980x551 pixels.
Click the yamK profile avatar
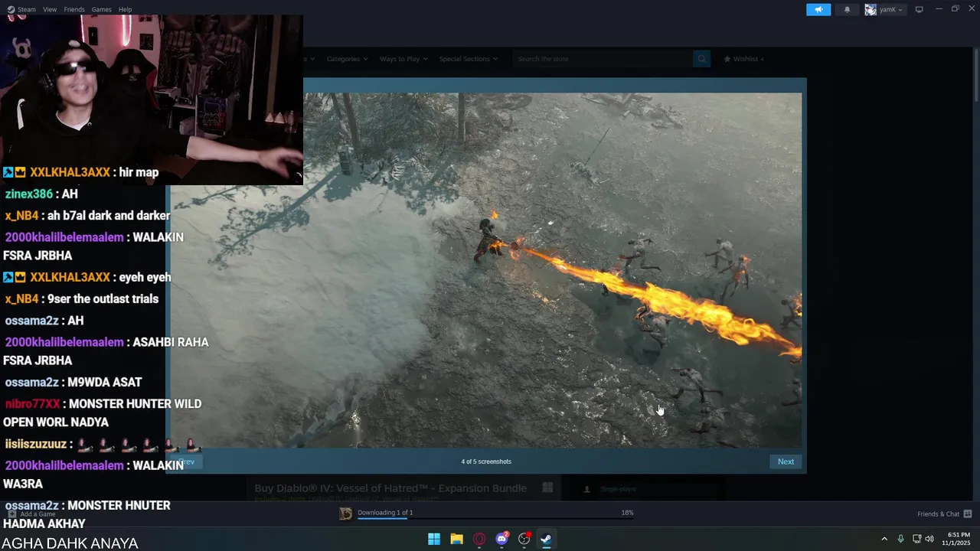coord(871,9)
